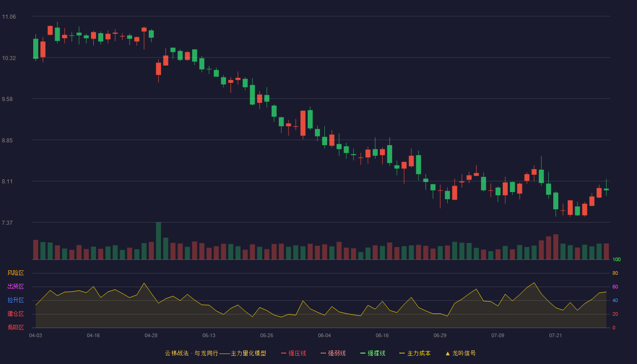The width and height of the screenshot is (637, 364).
Task: Click the 40 indicator scale label
Action: [615, 300]
